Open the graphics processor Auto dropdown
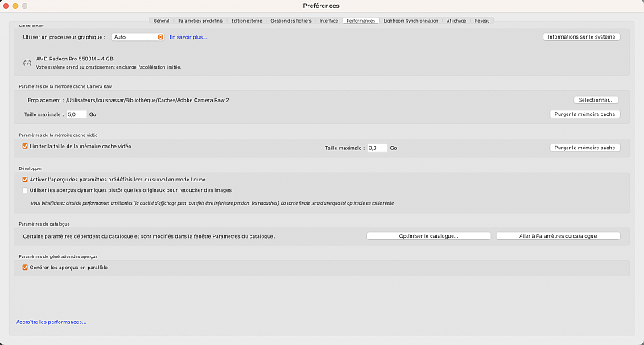Viewport: 644px width, 345px height. [138, 37]
